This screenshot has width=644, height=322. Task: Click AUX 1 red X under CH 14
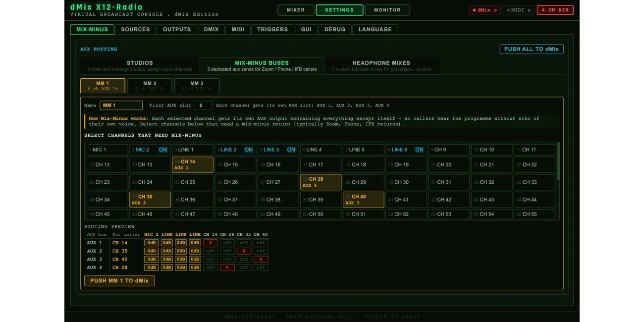coord(211,243)
